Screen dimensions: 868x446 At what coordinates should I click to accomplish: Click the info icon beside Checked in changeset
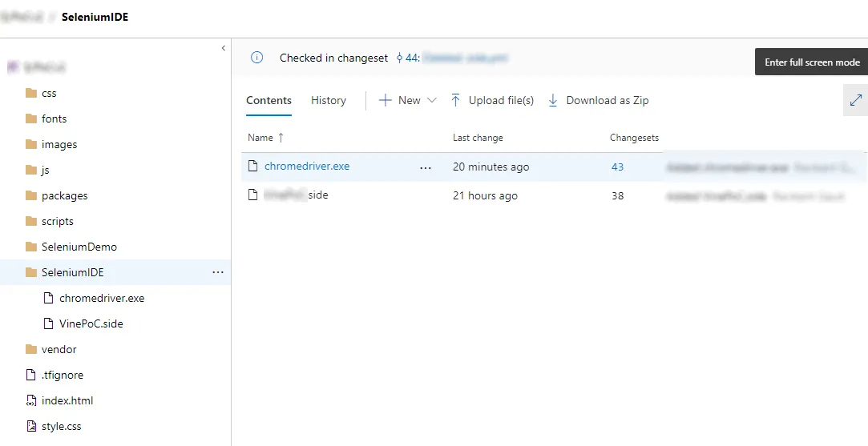click(x=257, y=58)
